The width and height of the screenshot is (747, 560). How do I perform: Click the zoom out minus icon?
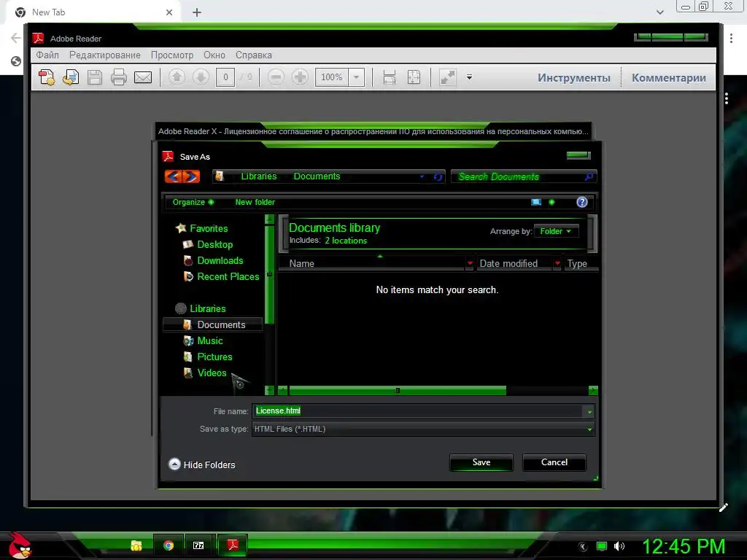click(x=276, y=77)
